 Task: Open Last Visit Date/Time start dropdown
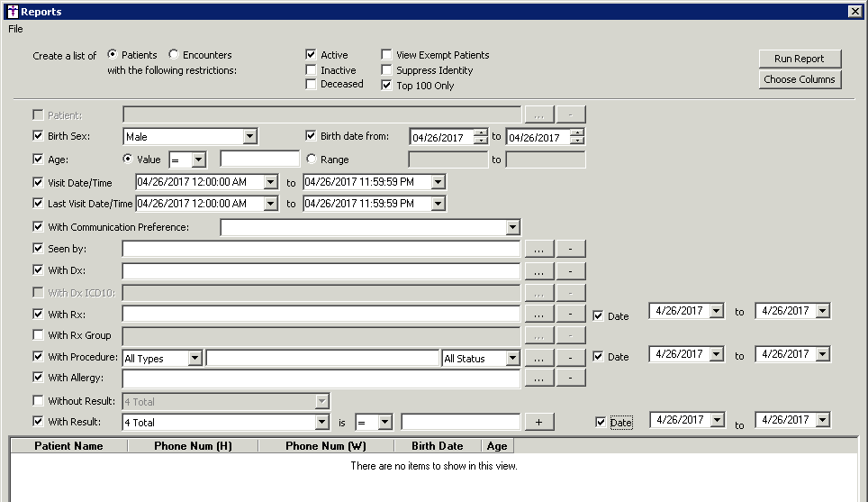271,204
